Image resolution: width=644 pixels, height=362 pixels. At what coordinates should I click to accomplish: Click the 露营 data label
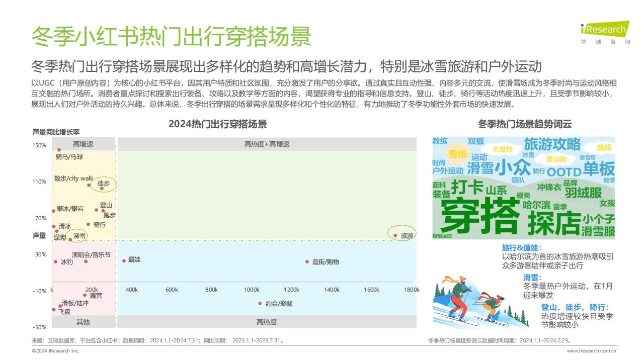[96, 296]
